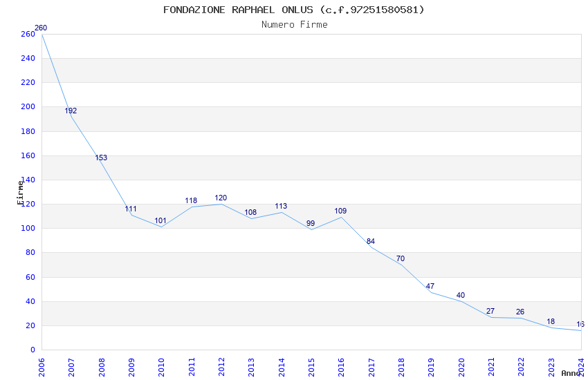The height and width of the screenshot is (380, 588).
Task: Click the y-axis value 160
Action: 28,155
